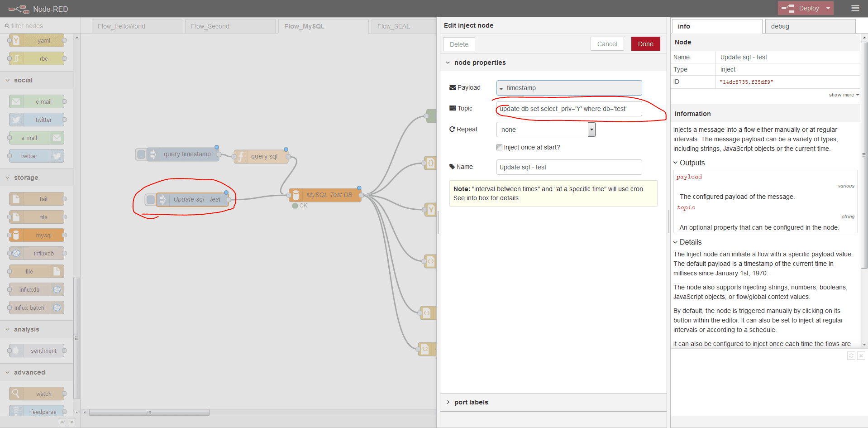Open the Payload type dropdown

[x=501, y=88]
